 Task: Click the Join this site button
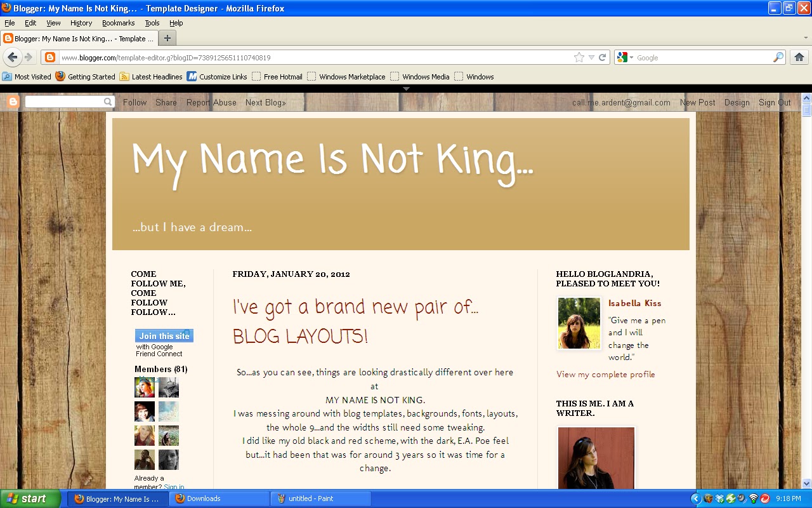click(164, 336)
